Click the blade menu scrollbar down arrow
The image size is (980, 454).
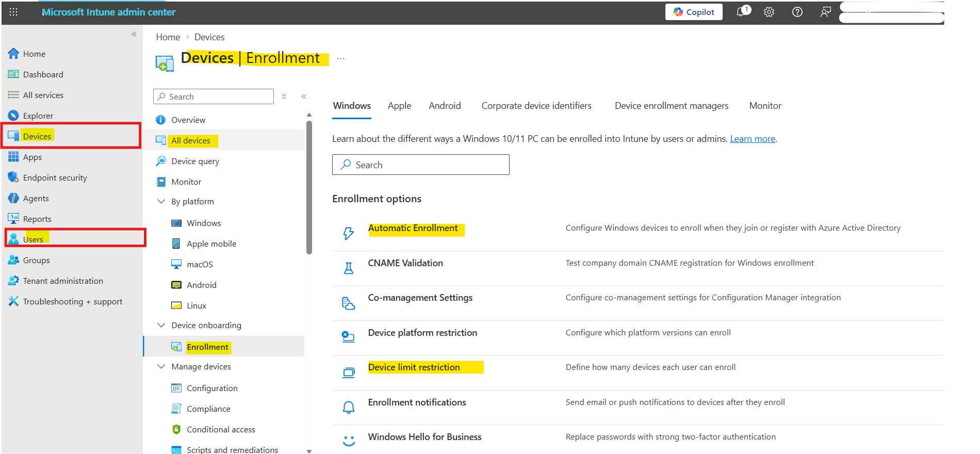click(x=309, y=451)
